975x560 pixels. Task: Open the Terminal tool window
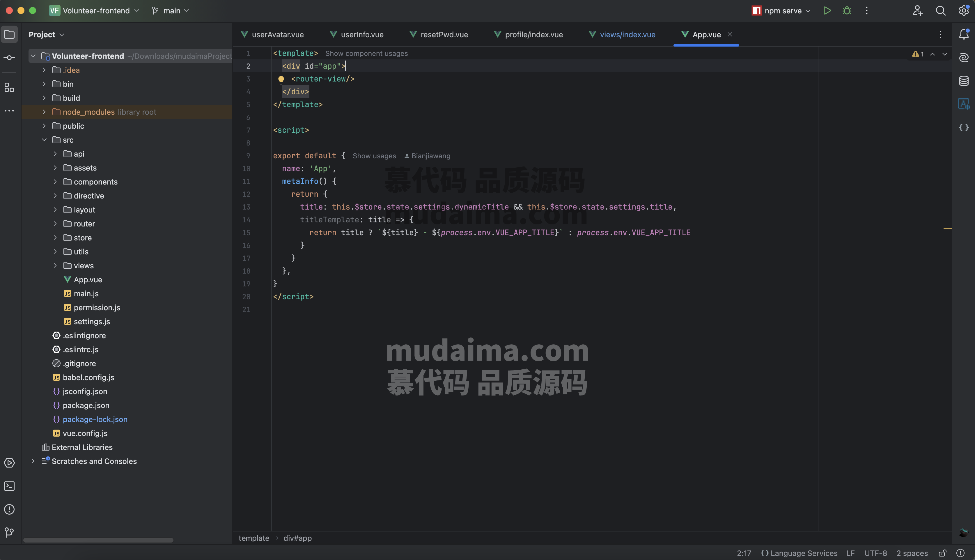click(9, 486)
